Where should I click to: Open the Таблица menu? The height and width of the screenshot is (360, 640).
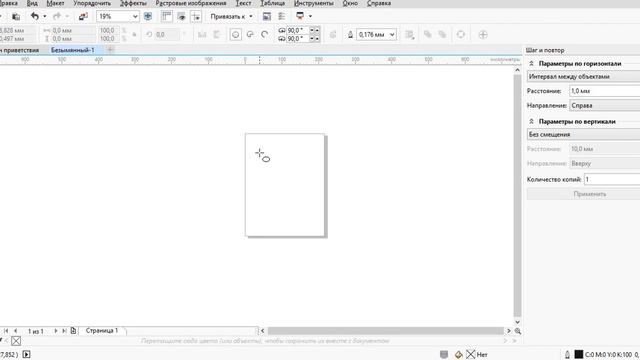click(x=273, y=3)
